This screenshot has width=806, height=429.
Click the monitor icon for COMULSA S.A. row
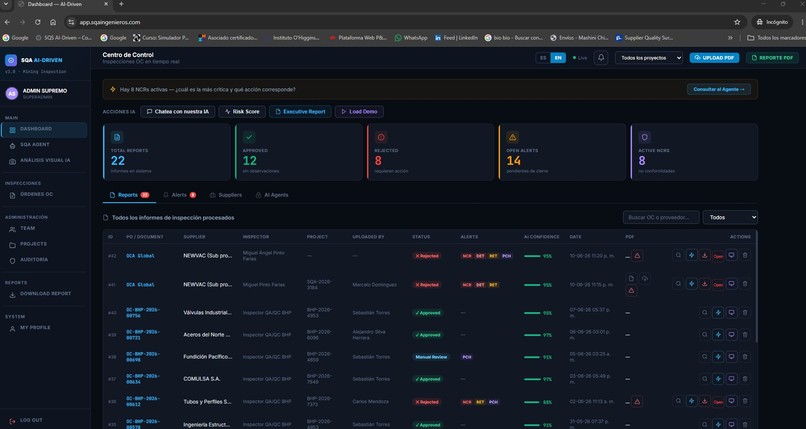[731, 379]
